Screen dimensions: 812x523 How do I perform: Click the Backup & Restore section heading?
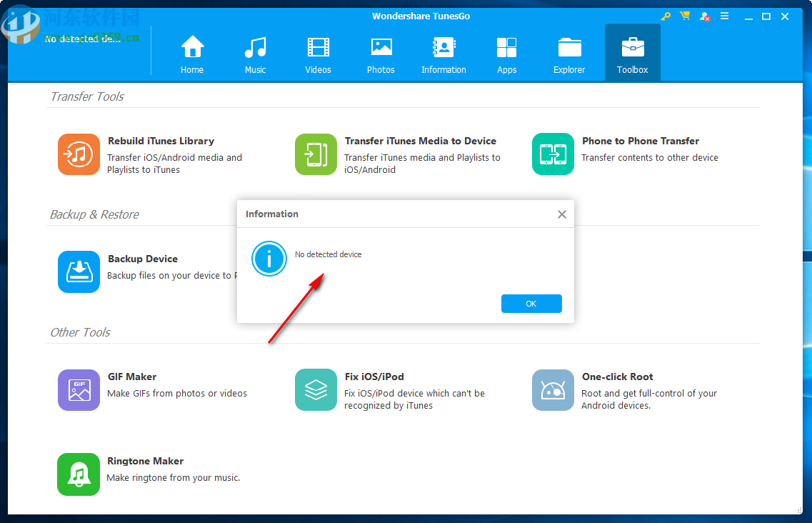94,214
